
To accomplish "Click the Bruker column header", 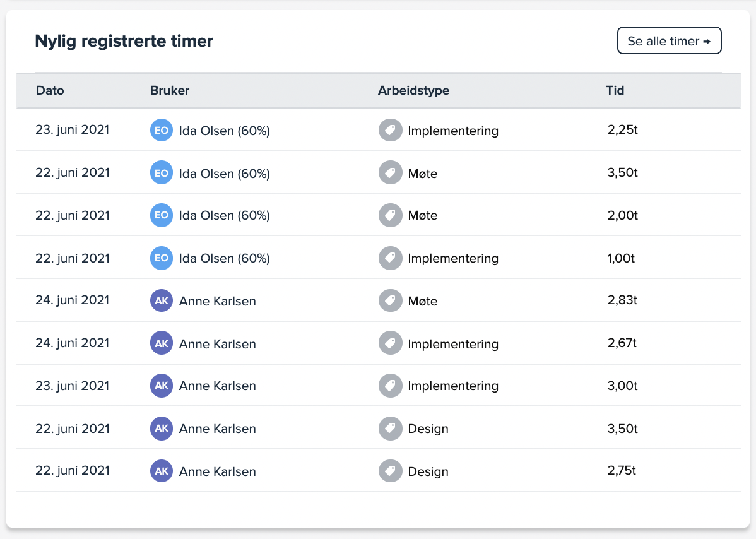I will [170, 90].
